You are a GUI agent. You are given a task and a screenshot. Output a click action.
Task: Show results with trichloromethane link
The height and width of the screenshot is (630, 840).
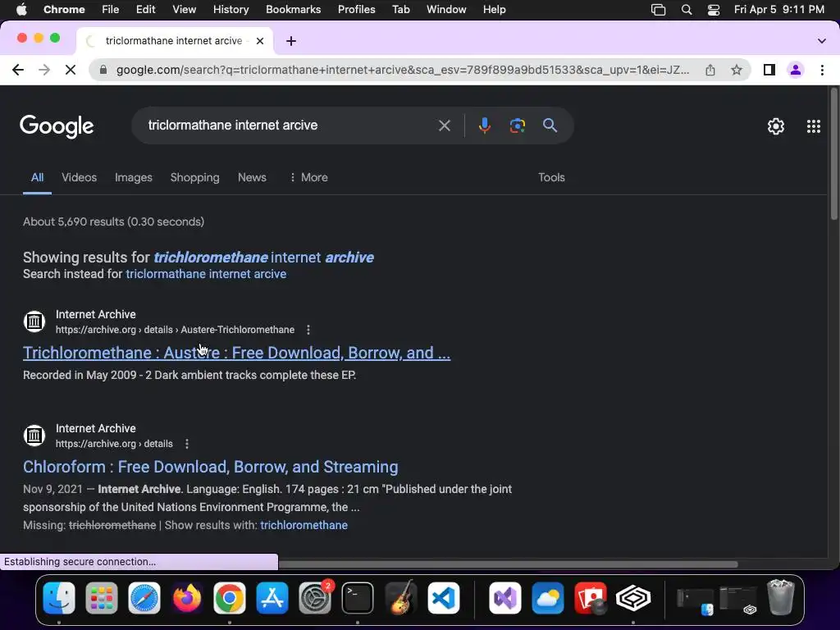tap(304, 526)
